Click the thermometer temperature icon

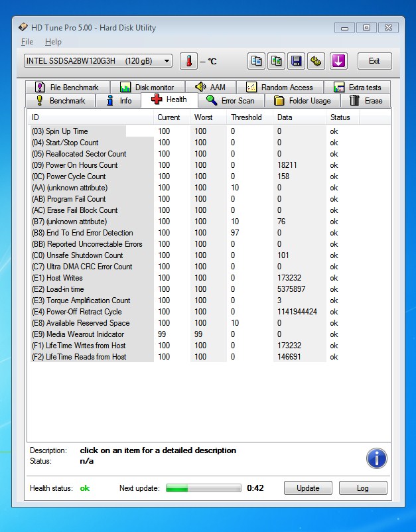[188, 61]
